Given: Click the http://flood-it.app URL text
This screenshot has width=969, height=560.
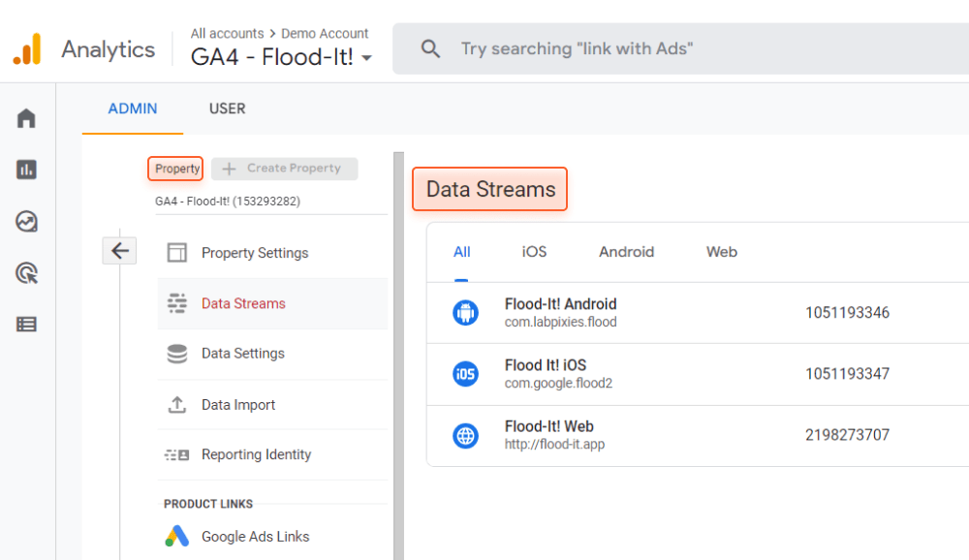Looking at the screenshot, I should click(x=554, y=445).
